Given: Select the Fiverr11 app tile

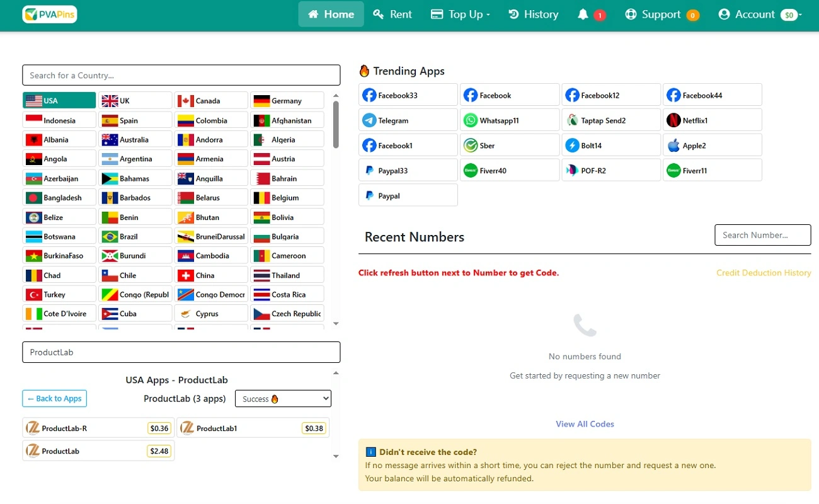Looking at the screenshot, I should [x=713, y=170].
